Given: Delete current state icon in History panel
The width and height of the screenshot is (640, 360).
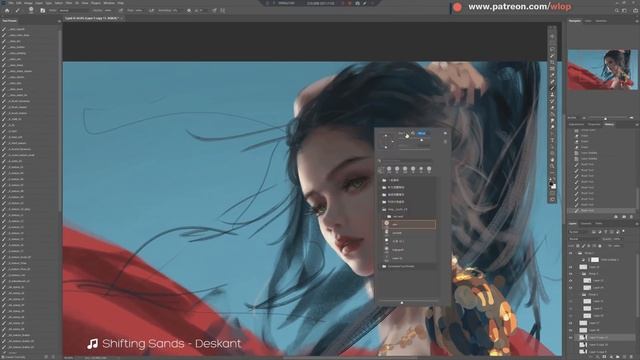Looking at the screenshot, I should point(631,216).
